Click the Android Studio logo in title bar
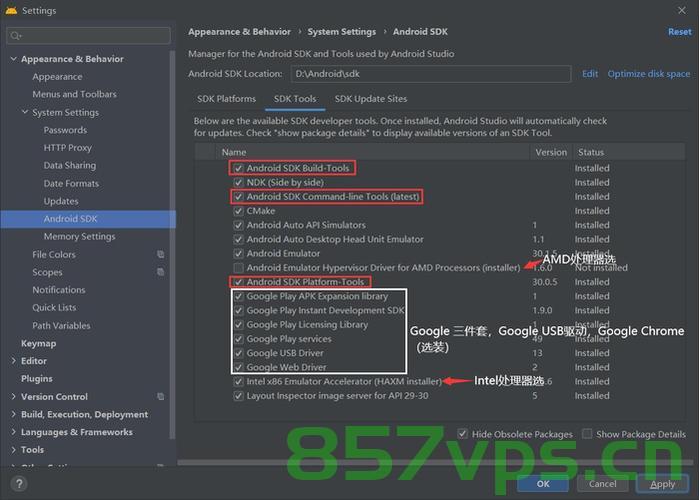Viewport: 699px width, 500px height. click(11, 10)
